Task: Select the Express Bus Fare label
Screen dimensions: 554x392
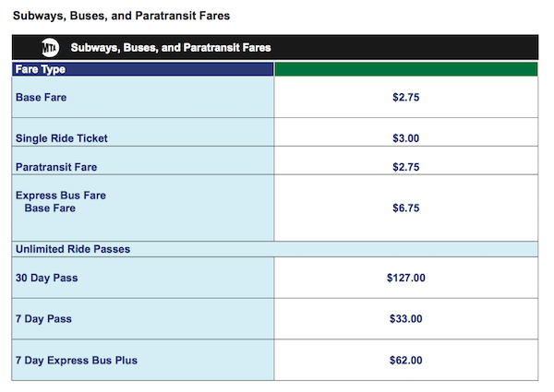Action: coord(61,196)
